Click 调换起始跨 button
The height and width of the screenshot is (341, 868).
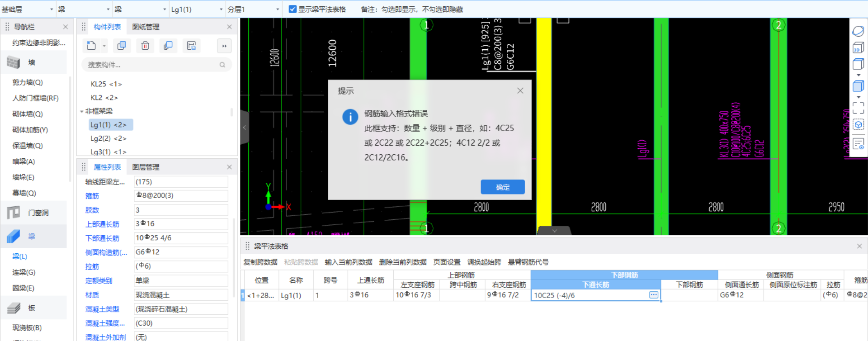pyautogui.click(x=484, y=262)
